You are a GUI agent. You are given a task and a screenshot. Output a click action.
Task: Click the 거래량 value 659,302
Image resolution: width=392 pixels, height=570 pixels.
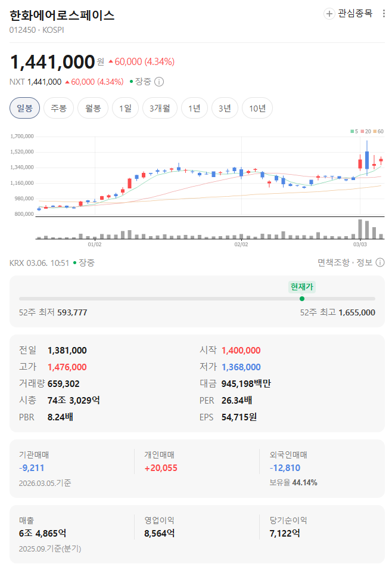[64, 384]
